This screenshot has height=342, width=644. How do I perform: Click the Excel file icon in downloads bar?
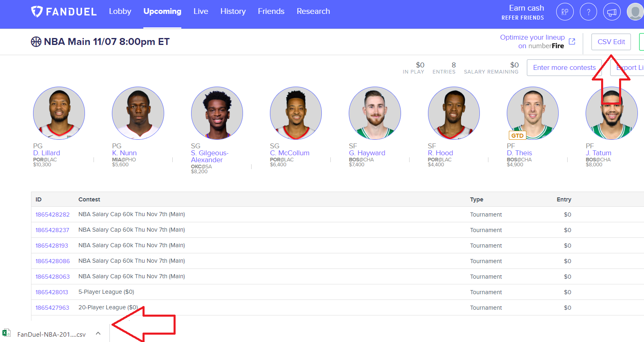[x=7, y=333]
